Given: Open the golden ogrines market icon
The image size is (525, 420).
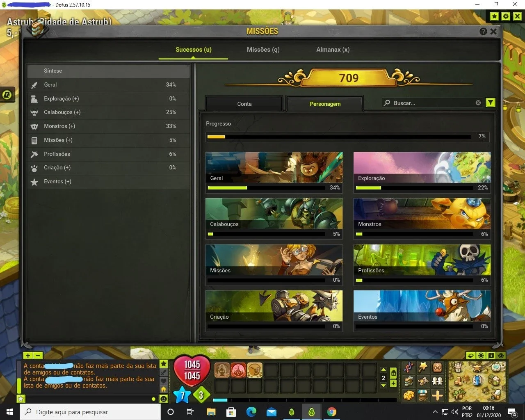Looking at the screenshot, I should pos(409,395).
